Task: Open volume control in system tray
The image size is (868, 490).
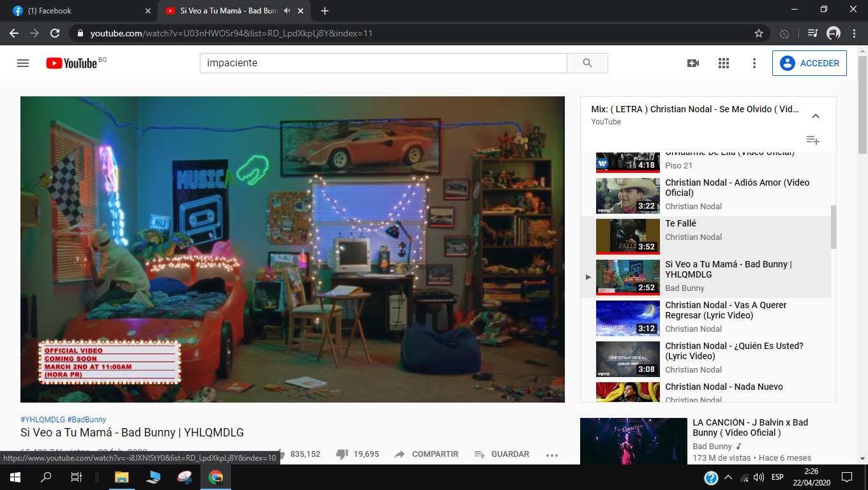Action: click(x=759, y=477)
